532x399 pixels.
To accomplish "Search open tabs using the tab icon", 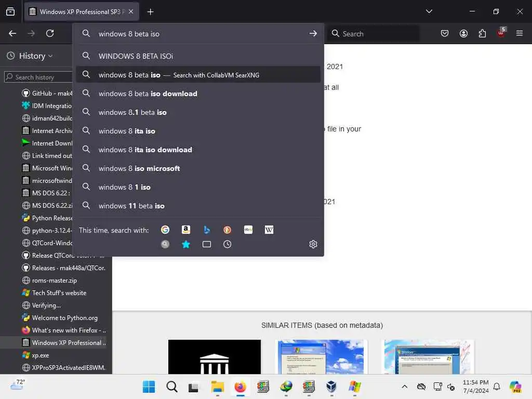I will click(207, 244).
